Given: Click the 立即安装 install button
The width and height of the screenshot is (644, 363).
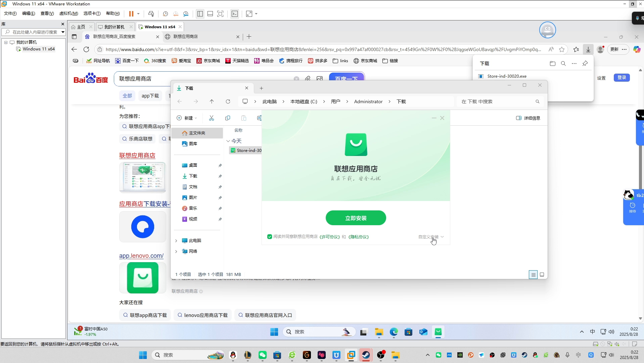Looking at the screenshot, I should [x=355, y=218].
